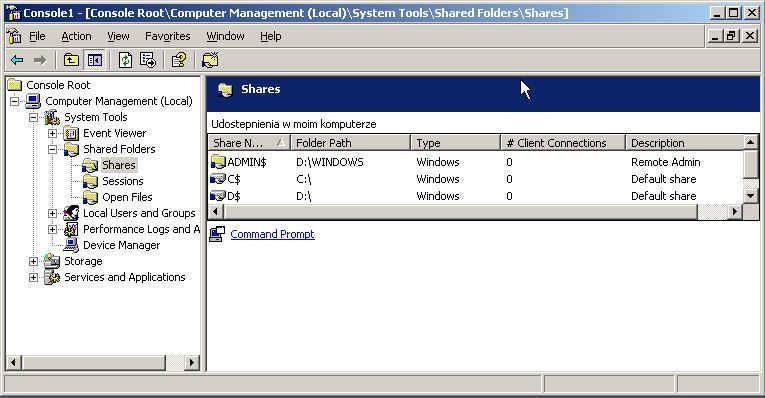Click the ADMIN$ share icon
Viewport: 765px width, 398px height.
click(218, 161)
